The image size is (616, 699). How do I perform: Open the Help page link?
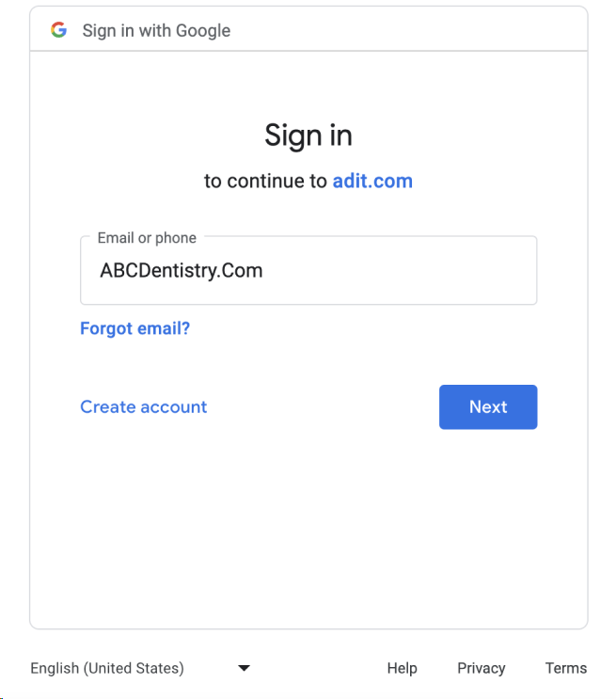click(403, 668)
